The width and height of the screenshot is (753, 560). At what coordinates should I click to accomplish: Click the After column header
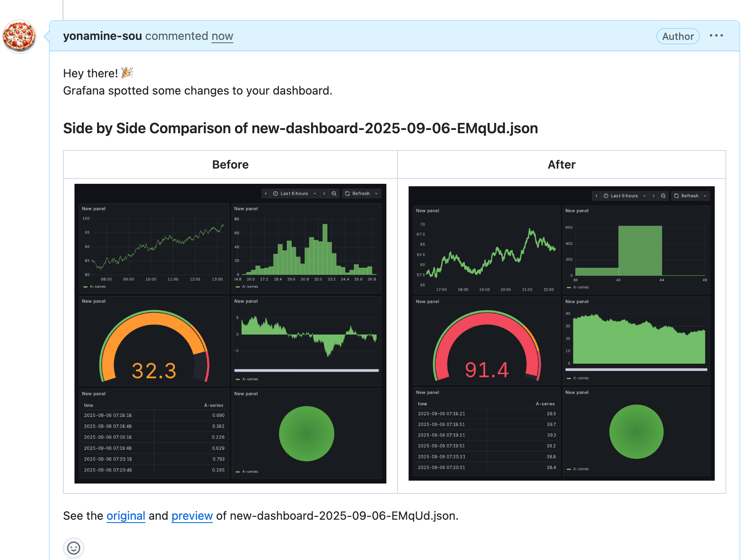tap(562, 164)
